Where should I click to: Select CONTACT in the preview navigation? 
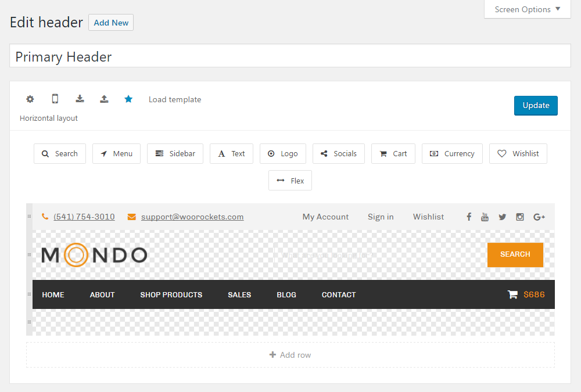pos(339,294)
